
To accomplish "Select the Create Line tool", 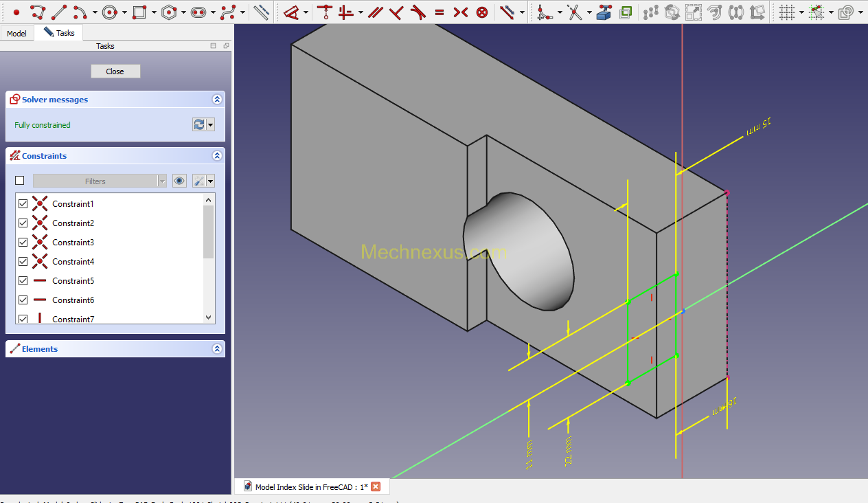I will point(59,12).
